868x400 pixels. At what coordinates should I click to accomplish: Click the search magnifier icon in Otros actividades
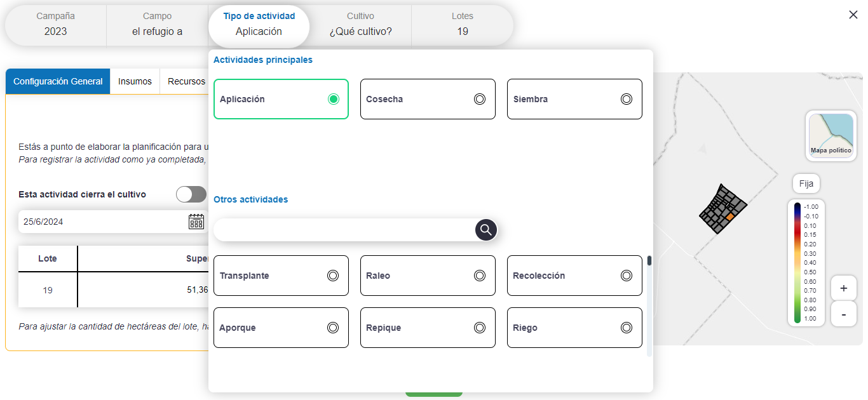click(486, 230)
